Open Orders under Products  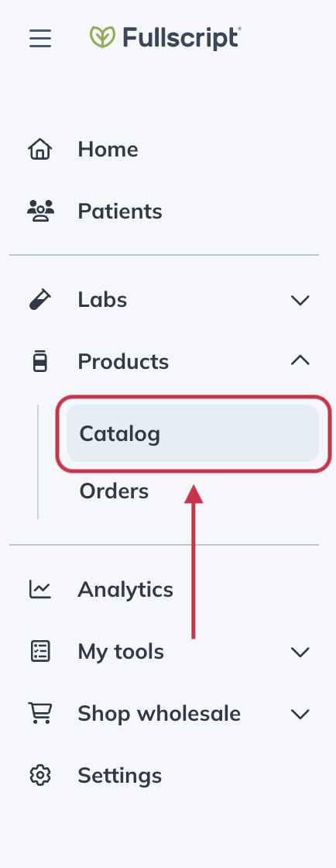114,491
